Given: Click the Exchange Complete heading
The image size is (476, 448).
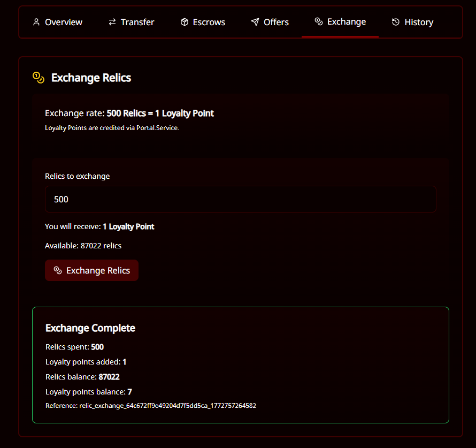Looking at the screenshot, I should pyautogui.click(x=90, y=328).
